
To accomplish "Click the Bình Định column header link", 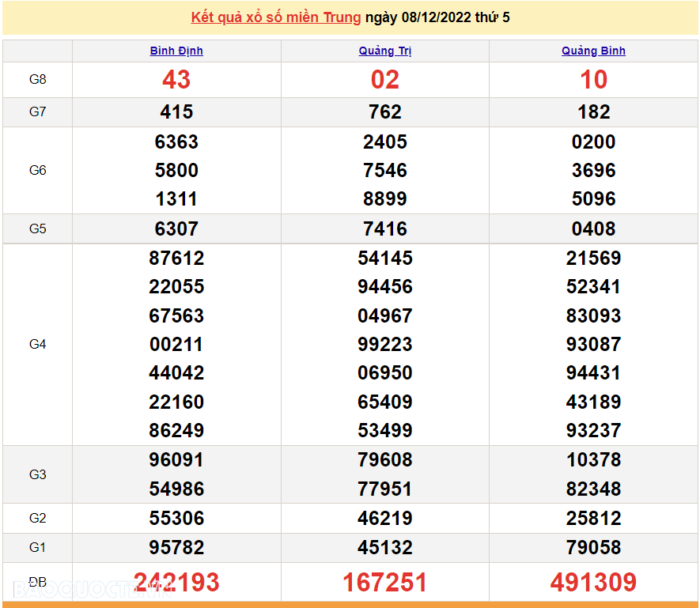I will pyautogui.click(x=176, y=50).
